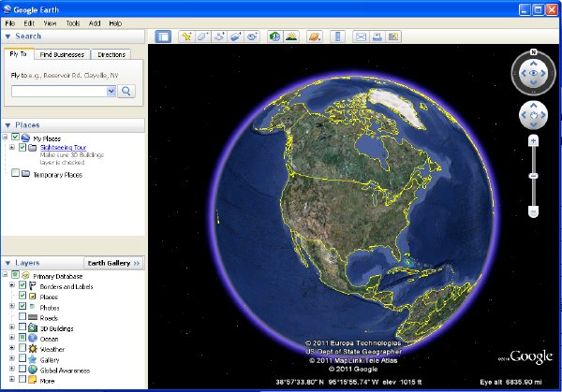Click the Print icon

click(x=377, y=36)
